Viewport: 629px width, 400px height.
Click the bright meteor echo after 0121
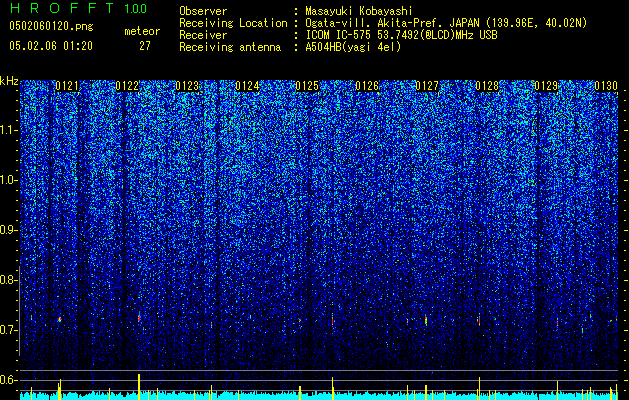pyautogui.click(x=59, y=319)
